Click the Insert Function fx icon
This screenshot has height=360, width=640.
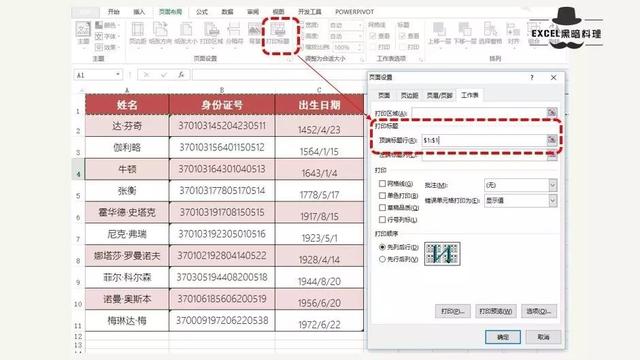tap(181, 75)
